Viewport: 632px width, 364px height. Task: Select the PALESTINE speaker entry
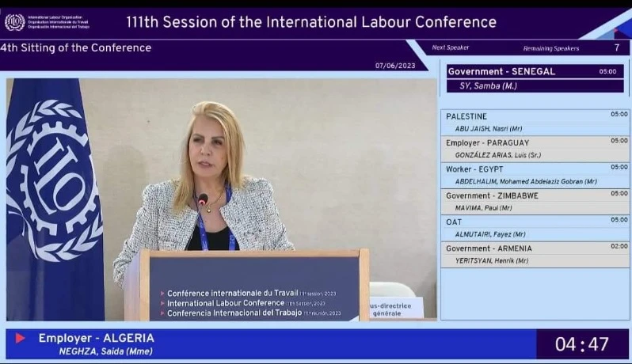[535, 123]
